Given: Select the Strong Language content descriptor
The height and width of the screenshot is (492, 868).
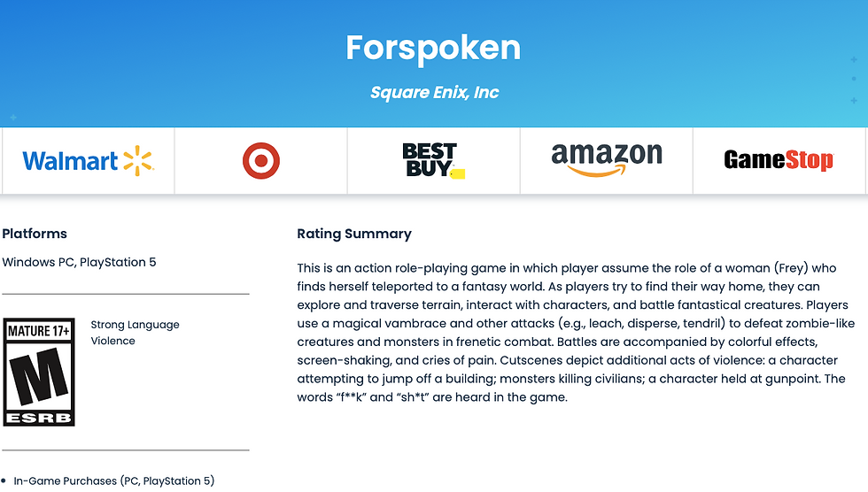Looking at the screenshot, I should [135, 325].
